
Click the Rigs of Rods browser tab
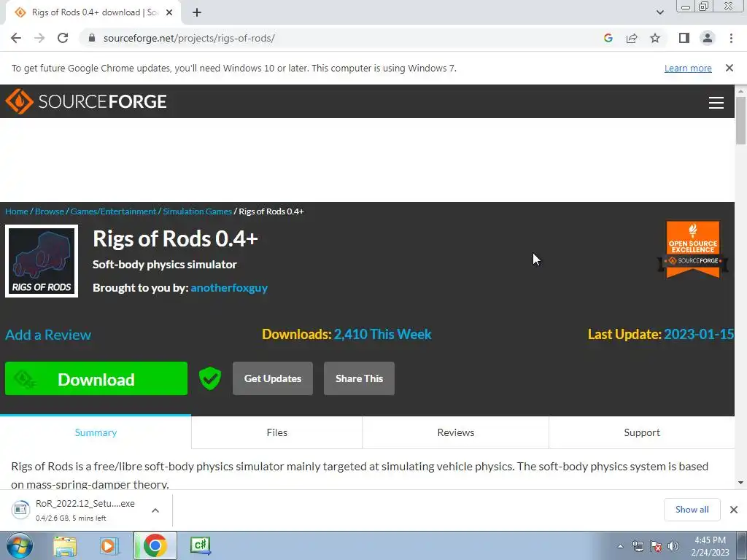pyautogui.click(x=93, y=12)
